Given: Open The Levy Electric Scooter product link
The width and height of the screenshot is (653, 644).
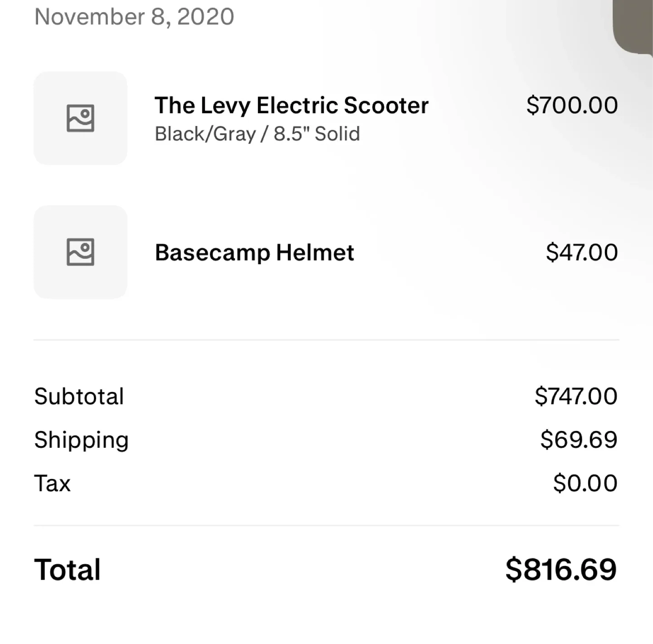Looking at the screenshot, I should click(x=291, y=105).
